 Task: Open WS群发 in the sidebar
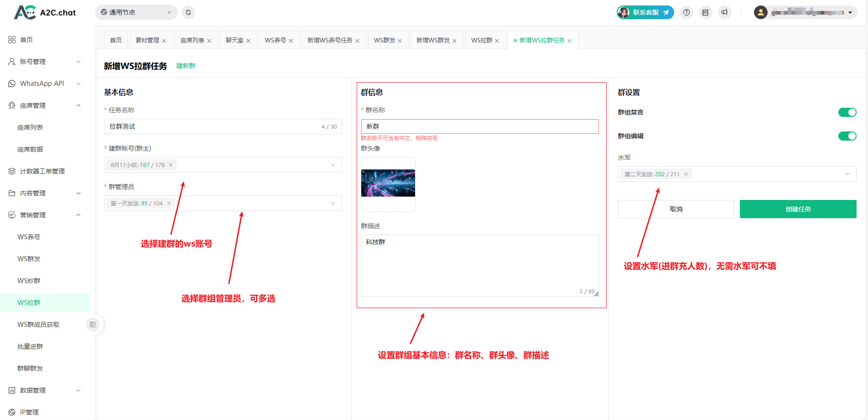[x=29, y=259]
